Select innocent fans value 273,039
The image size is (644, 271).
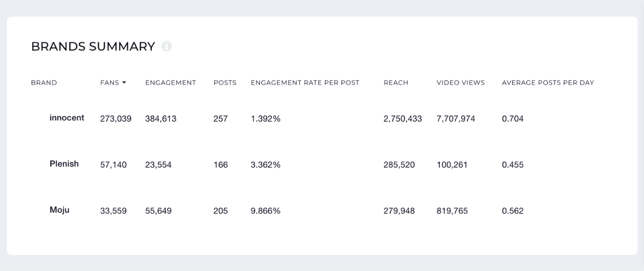pos(116,119)
